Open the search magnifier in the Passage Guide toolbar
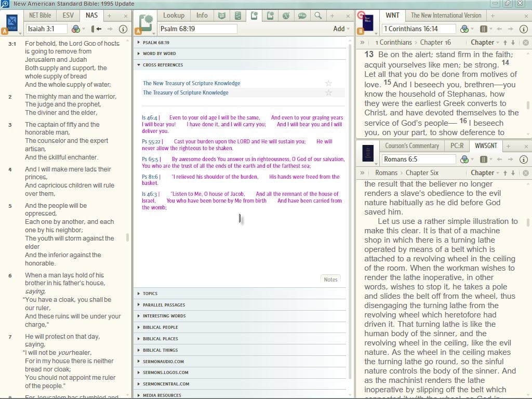The image size is (532, 399). 318,16
